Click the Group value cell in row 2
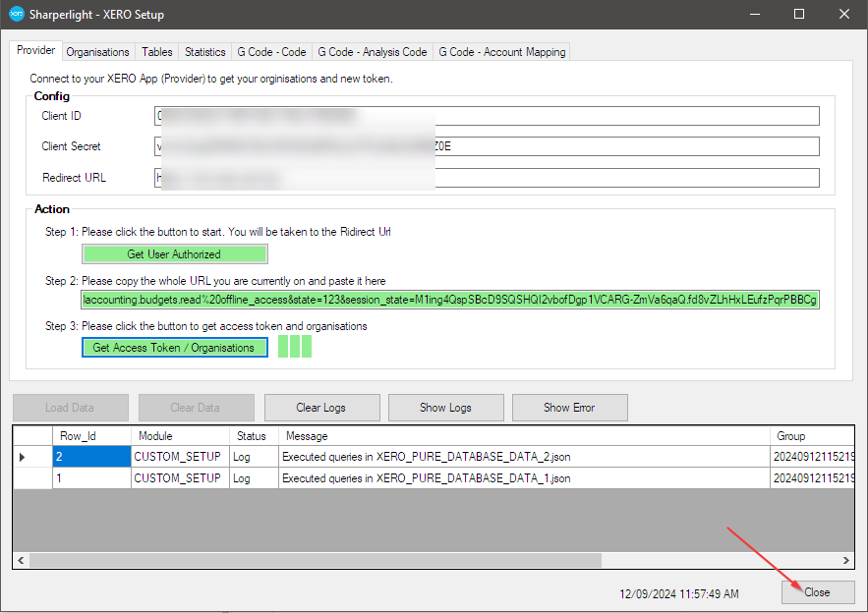868x613 pixels. (x=812, y=457)
